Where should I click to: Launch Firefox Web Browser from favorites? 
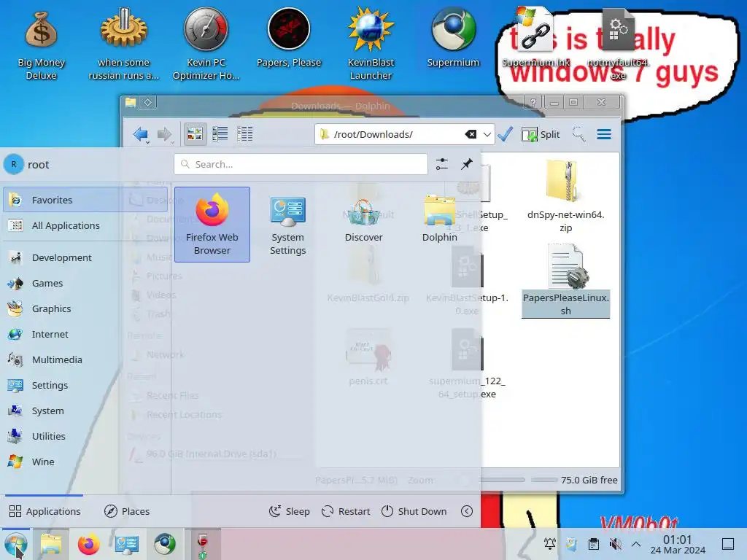[212, 225]
